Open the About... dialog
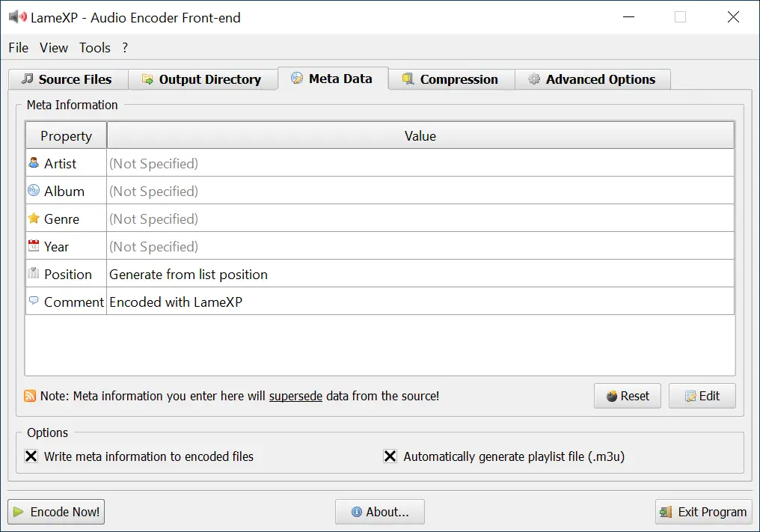The height and width of the screenshot is (532, 760). 380,512
